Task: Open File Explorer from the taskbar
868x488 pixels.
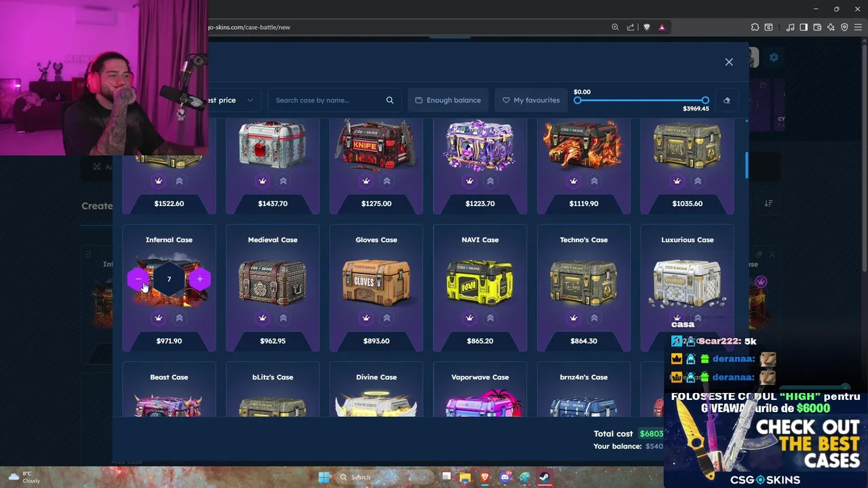Action: tap(465, 477)
